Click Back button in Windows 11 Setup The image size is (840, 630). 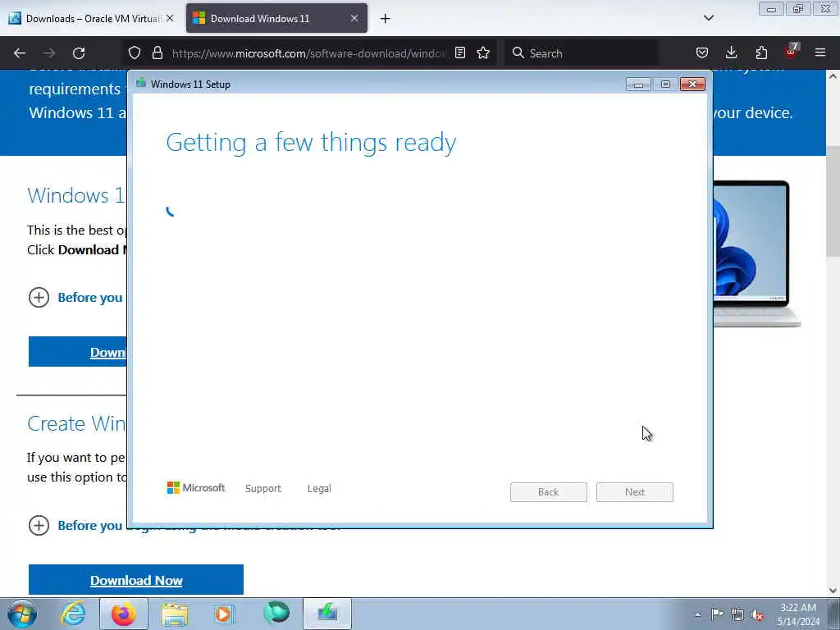click(x=549, y=492)
